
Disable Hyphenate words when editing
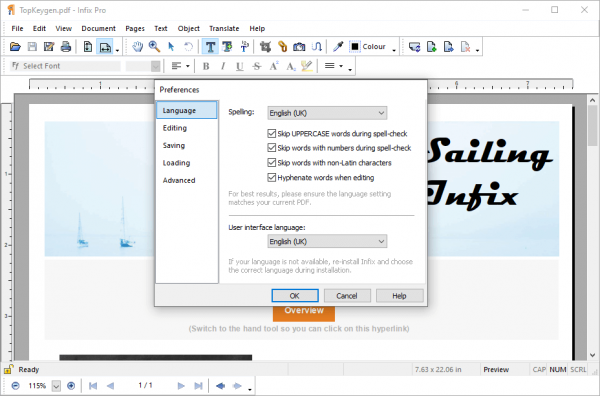(x=272, y=178)
